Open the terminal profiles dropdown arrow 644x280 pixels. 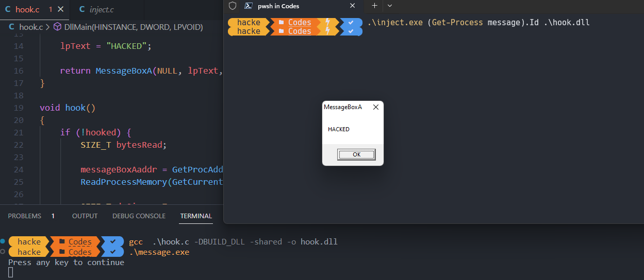click(x=390, y=6)
